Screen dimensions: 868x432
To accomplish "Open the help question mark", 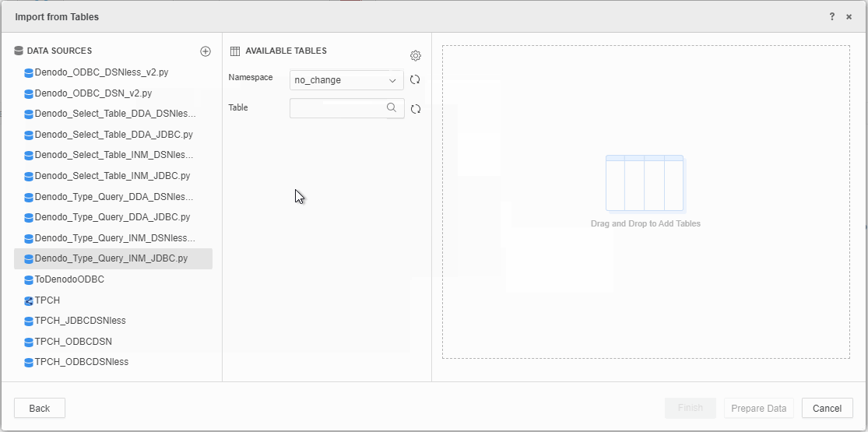I will (832, 16).
